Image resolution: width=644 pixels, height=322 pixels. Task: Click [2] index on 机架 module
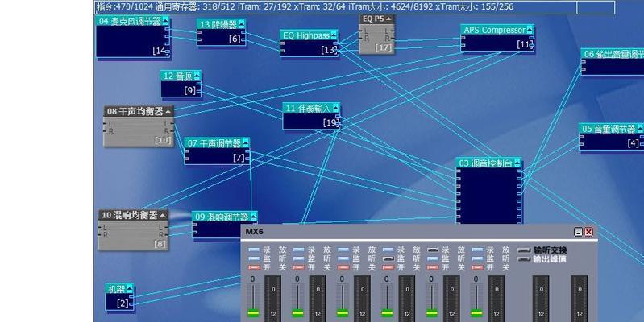[x=123, y=303]
